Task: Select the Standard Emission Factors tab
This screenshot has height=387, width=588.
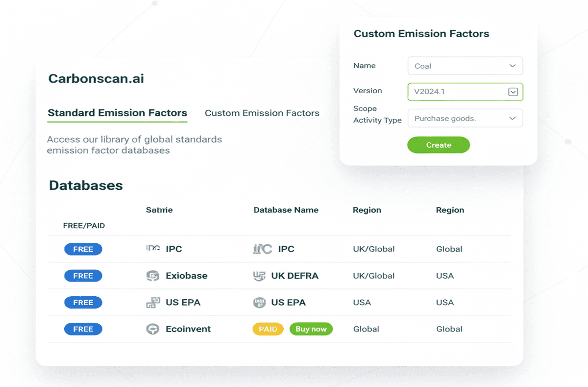Action: pyautogui.click(x=117, y=113)
